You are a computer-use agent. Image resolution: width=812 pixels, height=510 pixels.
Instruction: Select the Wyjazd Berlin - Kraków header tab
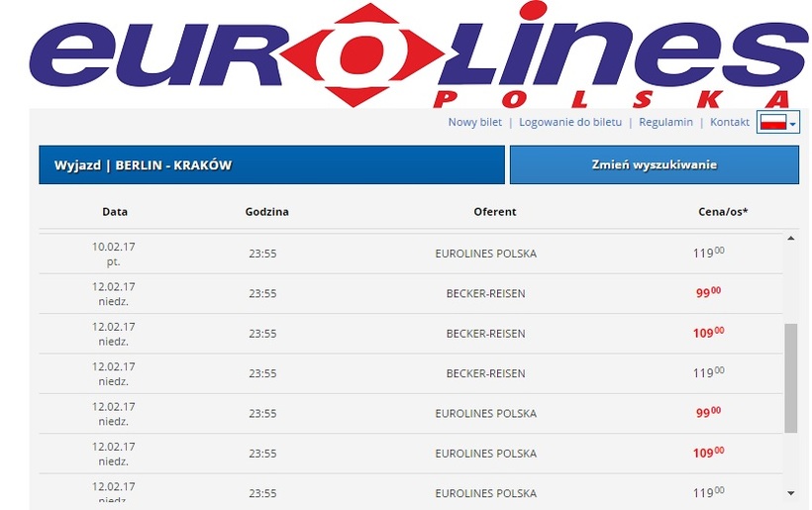[271, 164]
